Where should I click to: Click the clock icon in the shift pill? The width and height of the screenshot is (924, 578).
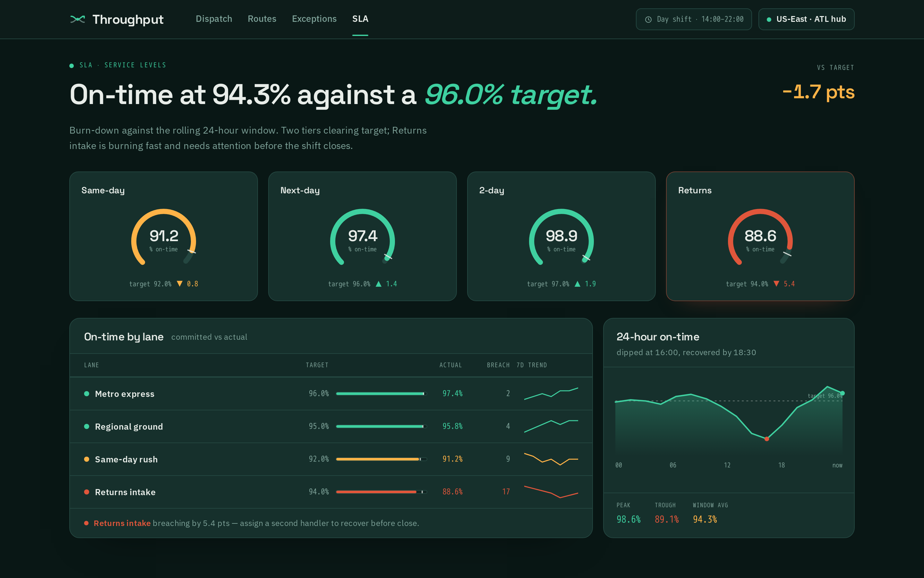(648, 20)
